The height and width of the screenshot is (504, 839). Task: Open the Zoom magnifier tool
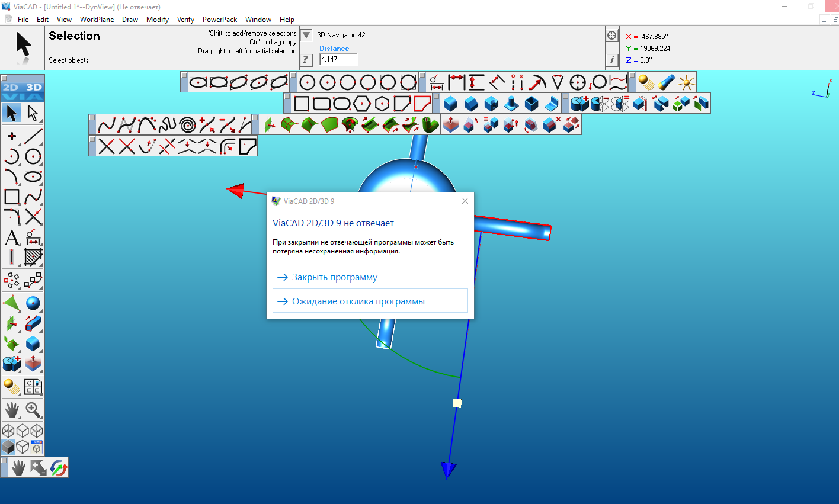tap(33, 409)
